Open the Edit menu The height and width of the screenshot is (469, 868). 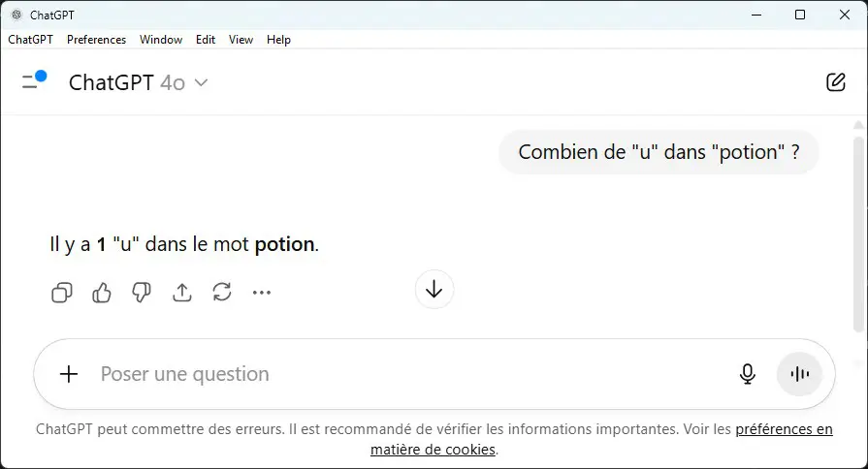pos(206,40)
